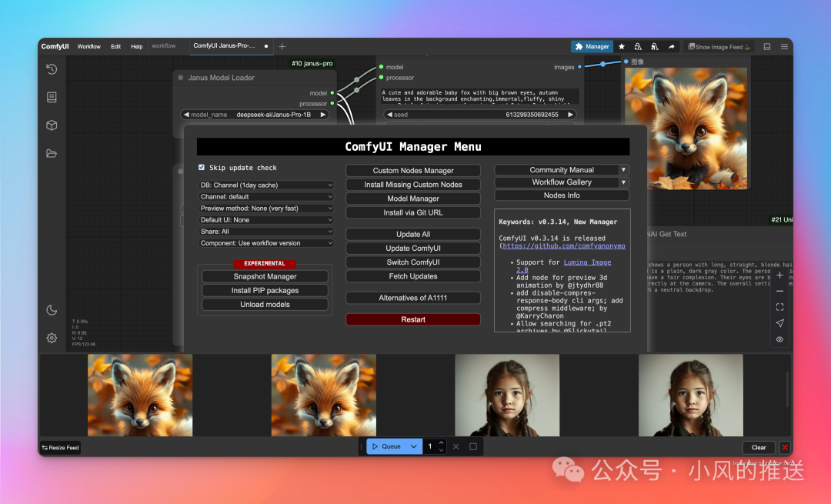Collapse Janus Model Loader node via its dot
This screenshot has height=504, width=831.
181,78
